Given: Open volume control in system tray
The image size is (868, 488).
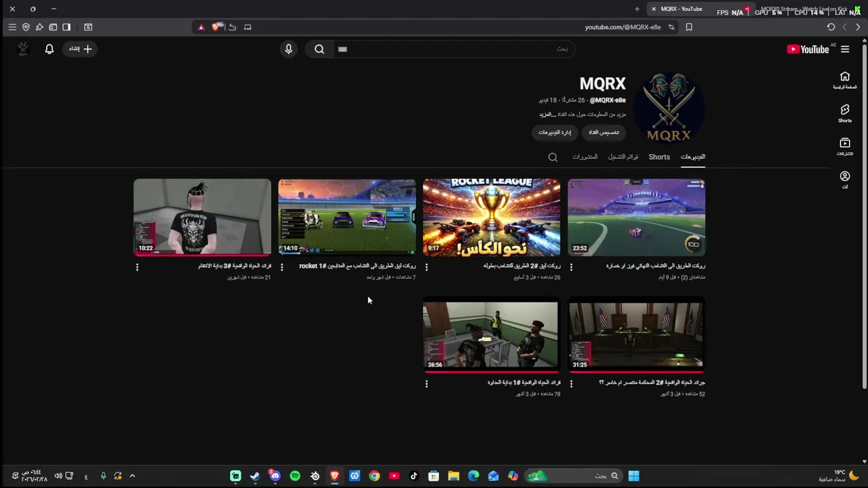Looking at the screenshot, I should (x=58, y=476).
